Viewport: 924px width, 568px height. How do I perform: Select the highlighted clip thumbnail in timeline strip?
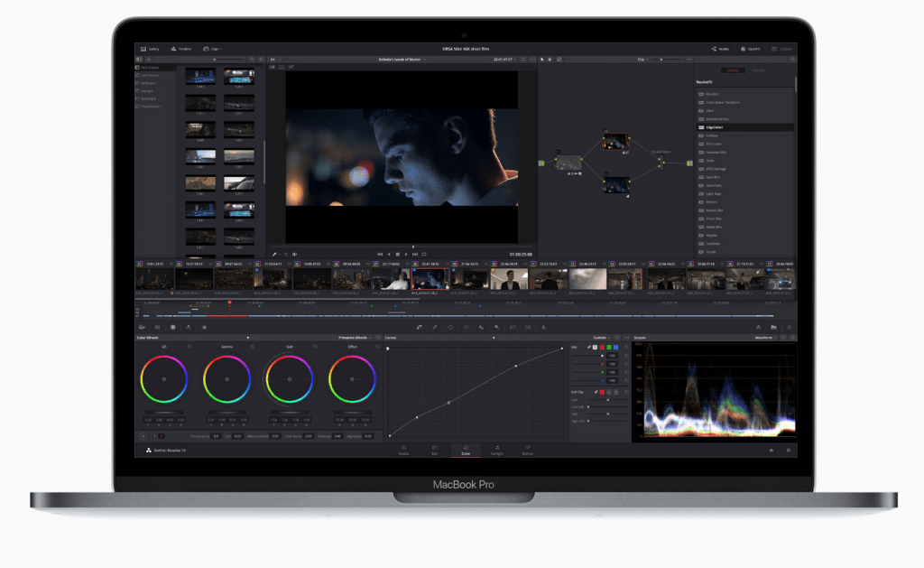pyautogui.click(x=430, y=278)
